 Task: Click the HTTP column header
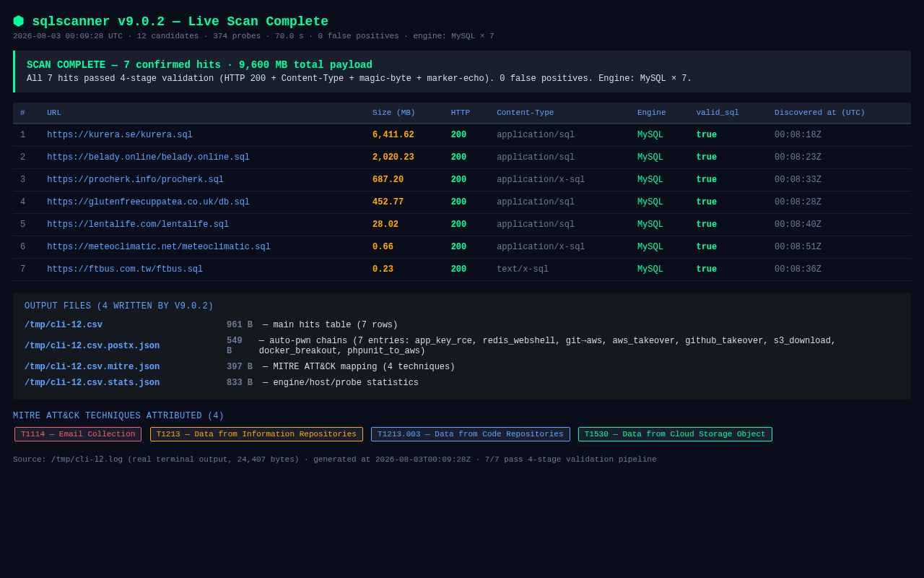coord(461,113)
